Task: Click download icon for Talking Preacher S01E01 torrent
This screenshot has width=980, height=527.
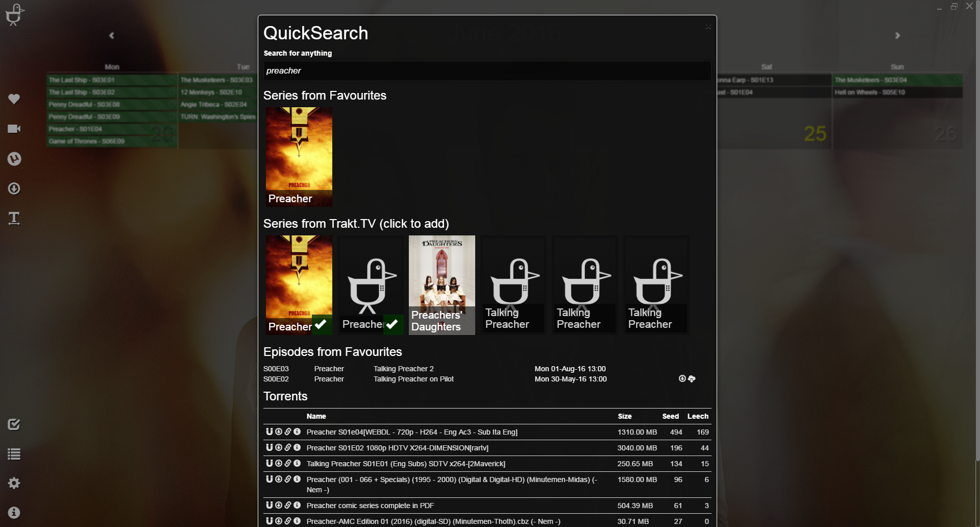Action: coord(279,463)
